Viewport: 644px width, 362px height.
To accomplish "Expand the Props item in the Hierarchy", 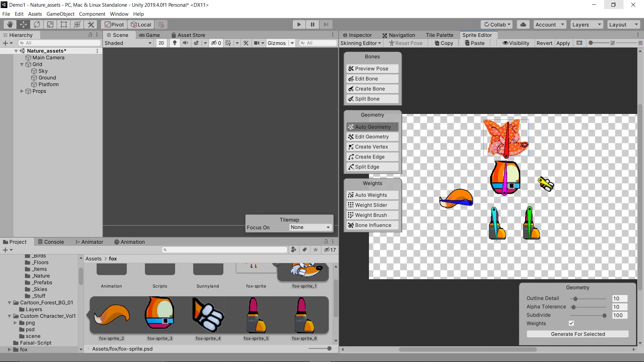I will pos(21,91).
